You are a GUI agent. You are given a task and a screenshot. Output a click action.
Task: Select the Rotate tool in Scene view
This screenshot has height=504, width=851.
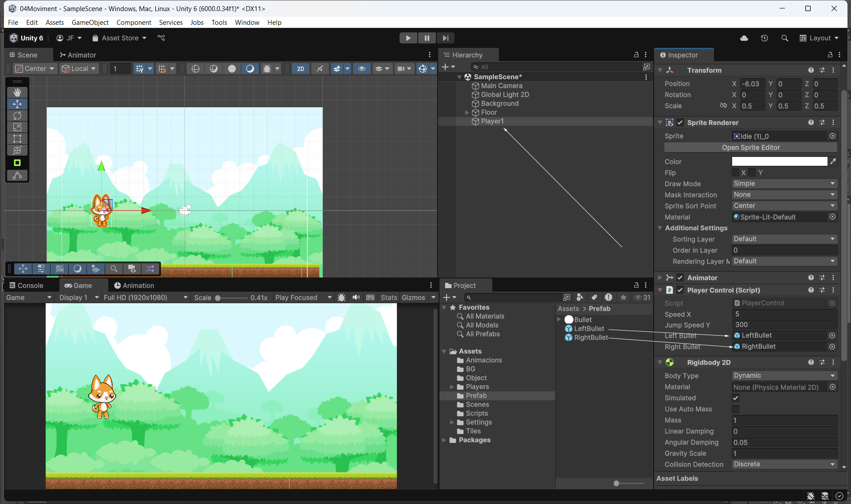[x=17, y=116]
